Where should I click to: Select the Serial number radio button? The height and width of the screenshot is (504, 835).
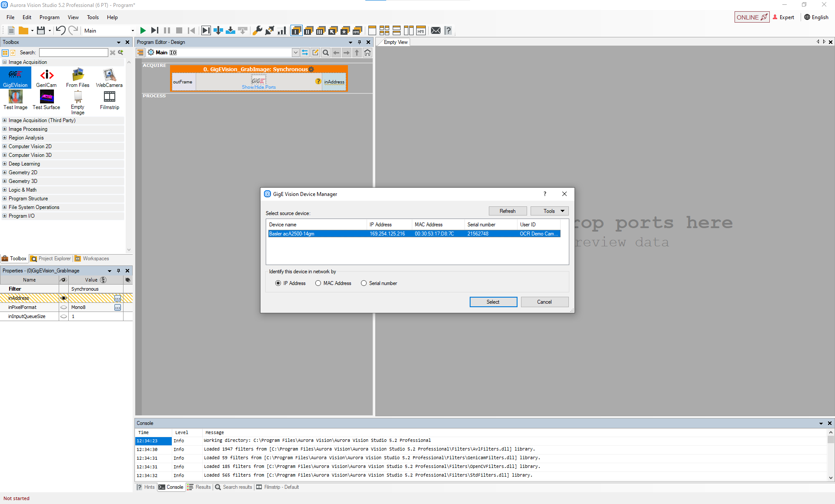[364, 283]
